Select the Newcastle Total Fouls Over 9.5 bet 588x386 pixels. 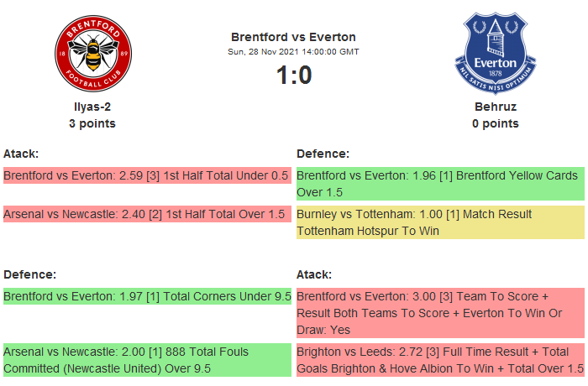click(x=146, y=359)
